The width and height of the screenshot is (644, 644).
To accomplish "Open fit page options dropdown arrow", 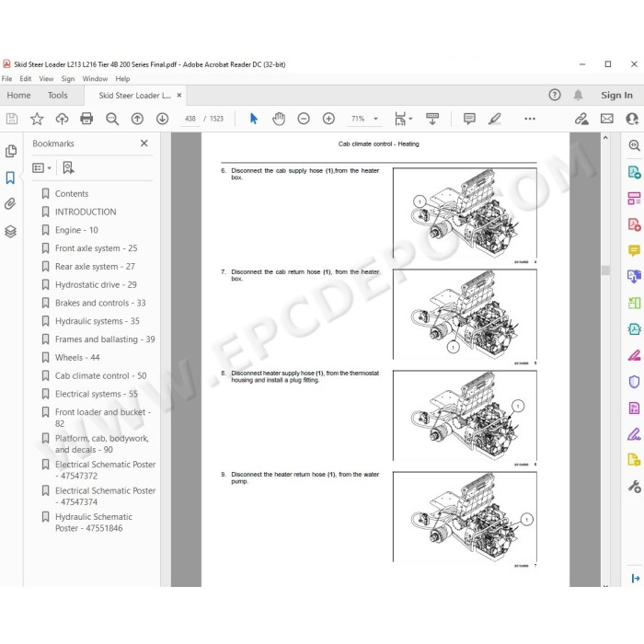I will pos(410,119).
